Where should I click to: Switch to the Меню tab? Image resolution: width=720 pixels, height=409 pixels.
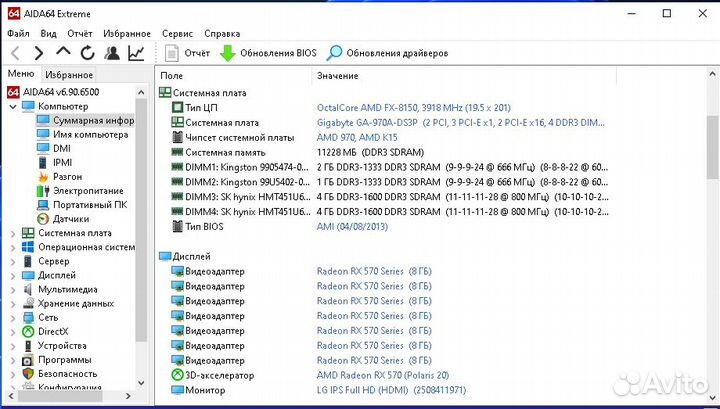21,74
